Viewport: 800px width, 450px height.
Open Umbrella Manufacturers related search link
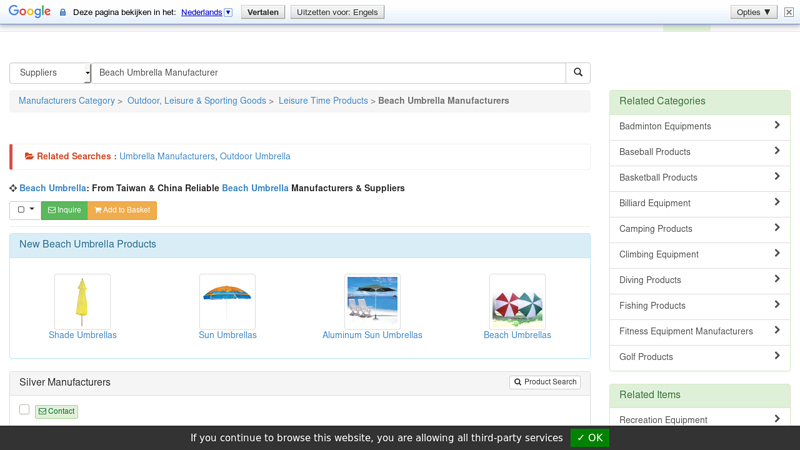pos(167,156)
